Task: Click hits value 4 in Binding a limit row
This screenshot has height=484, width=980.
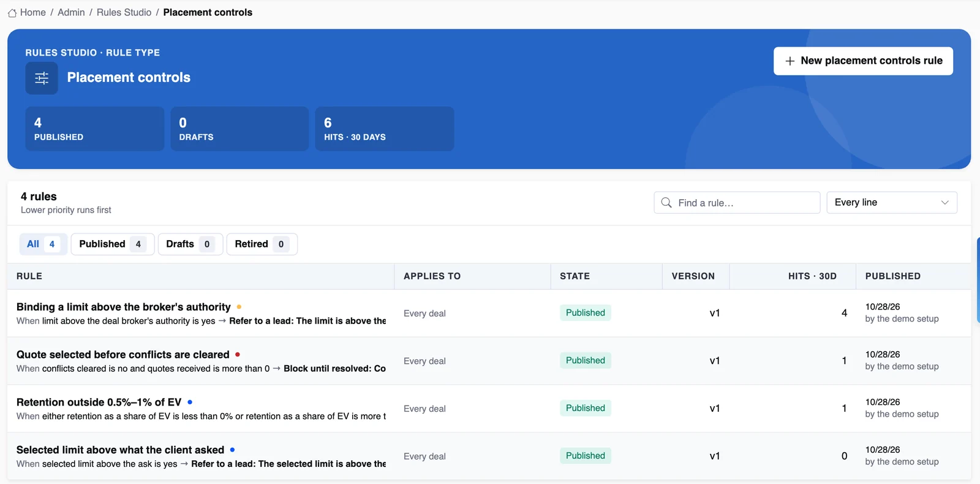Action: pyautogui.click(x=844, y=313)
